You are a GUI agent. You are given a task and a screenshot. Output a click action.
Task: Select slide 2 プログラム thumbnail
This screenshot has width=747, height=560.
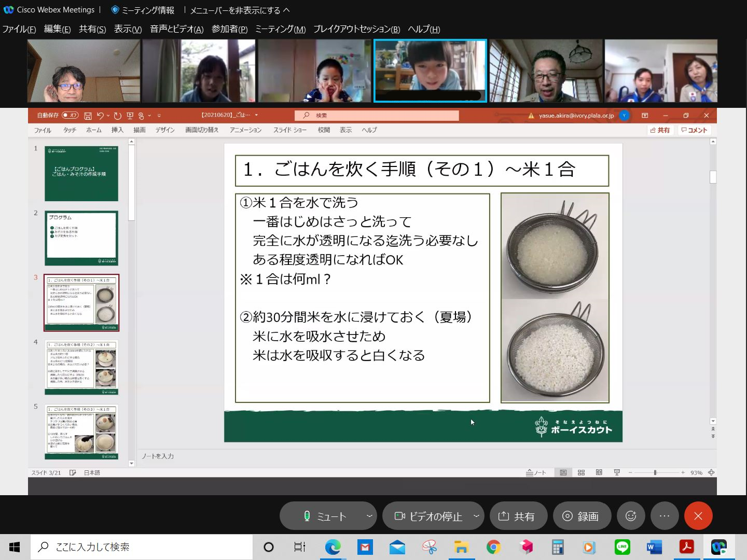click(x=81, y=238)
